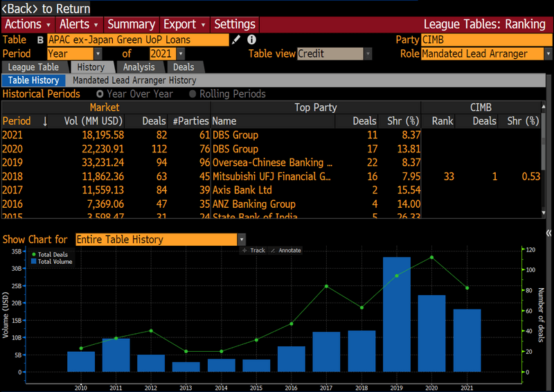Click Oversea-Chinese Banking in 2019 row
This screenshot has width=554, height=392.
coord(272,163)
